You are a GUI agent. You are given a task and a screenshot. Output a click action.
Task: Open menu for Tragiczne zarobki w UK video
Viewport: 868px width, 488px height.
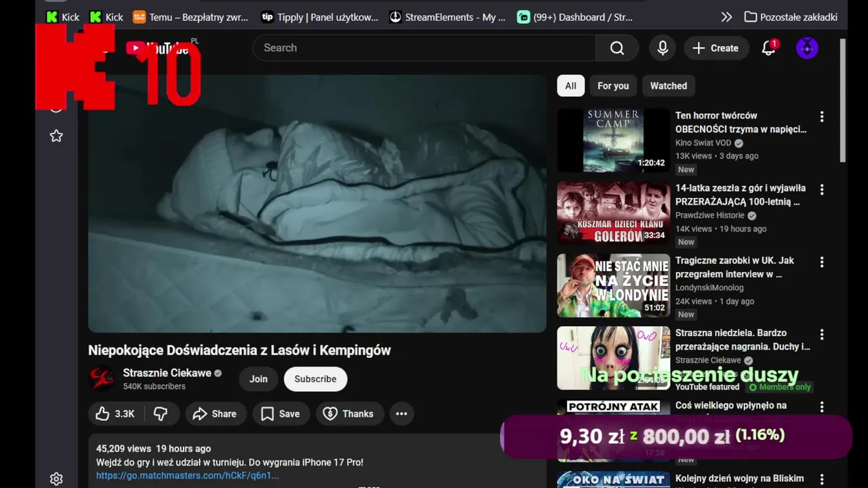pyautogui.click(x=822, y=262)
